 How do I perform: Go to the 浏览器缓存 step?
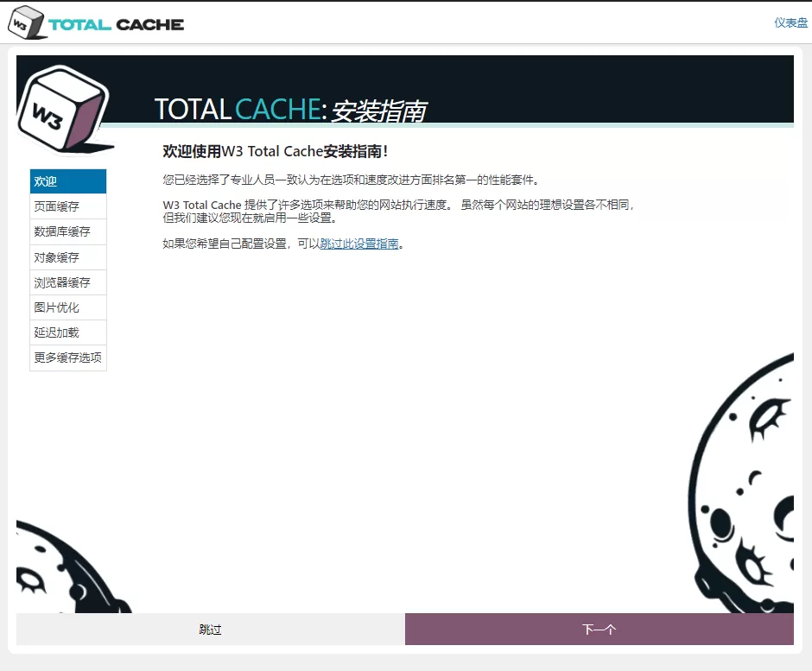click(x=67, y=282)
